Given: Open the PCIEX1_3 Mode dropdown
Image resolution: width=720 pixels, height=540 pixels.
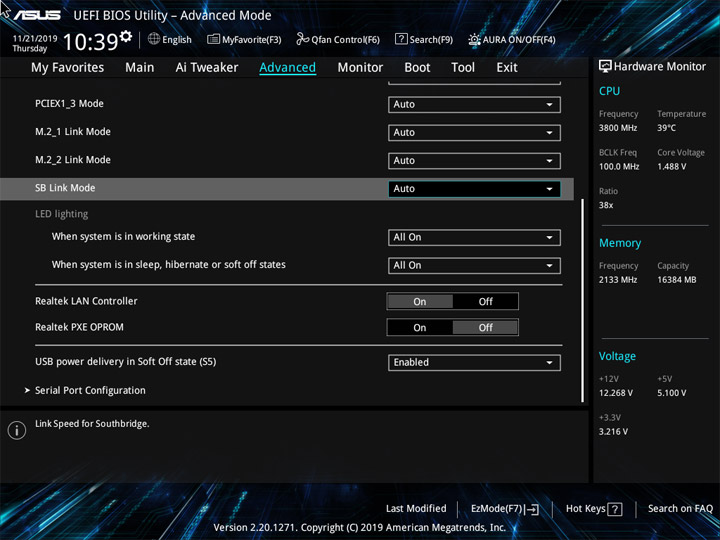Looking at the screenshot, I should pyautogui.click(x=474, y=105).
